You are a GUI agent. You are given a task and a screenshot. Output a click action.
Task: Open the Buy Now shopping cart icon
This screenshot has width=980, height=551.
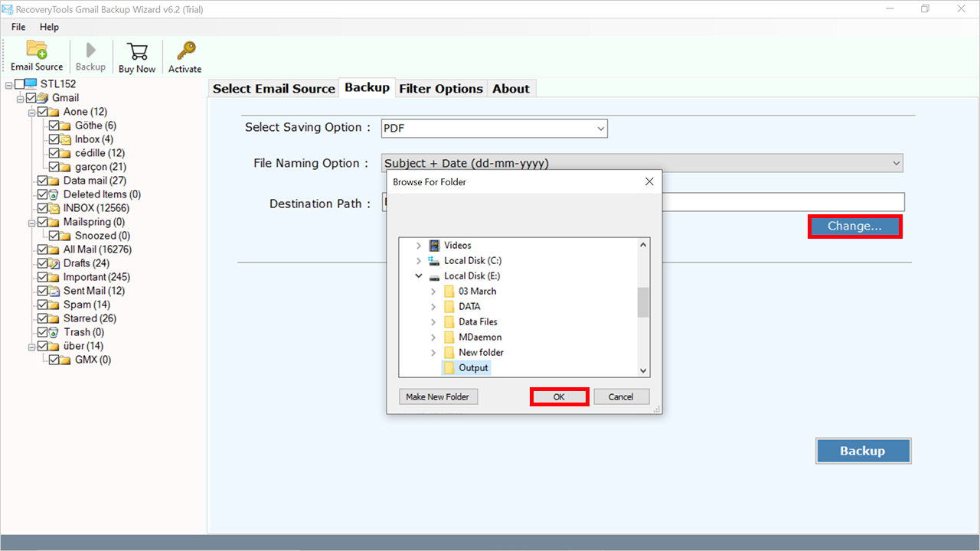[137, 51]
